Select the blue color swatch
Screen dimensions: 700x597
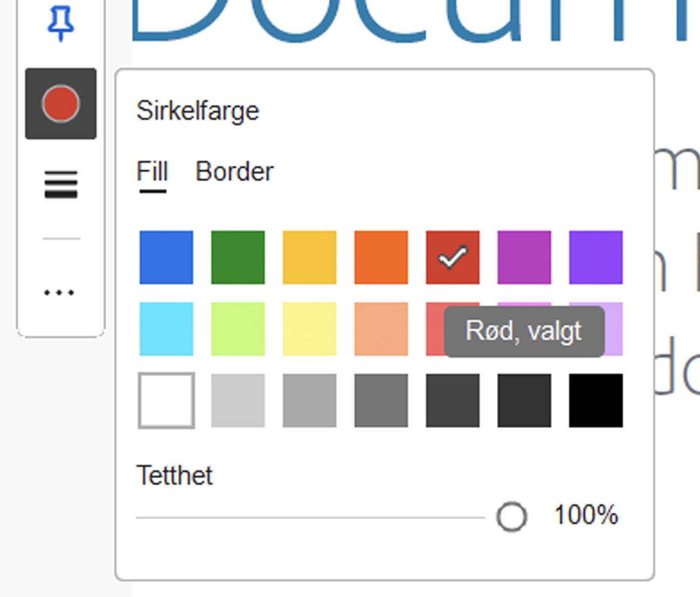166,257
